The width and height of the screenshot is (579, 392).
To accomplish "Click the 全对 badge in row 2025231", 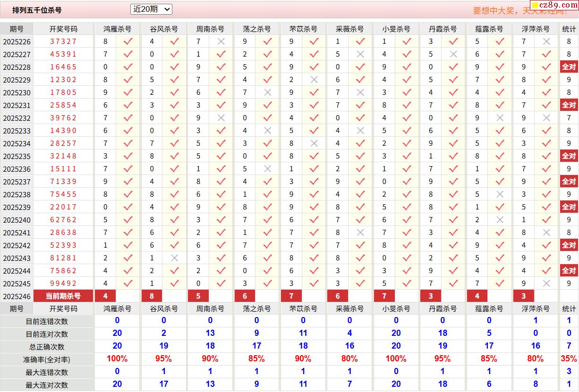I will pyautogui.click(x=569, y=105).
